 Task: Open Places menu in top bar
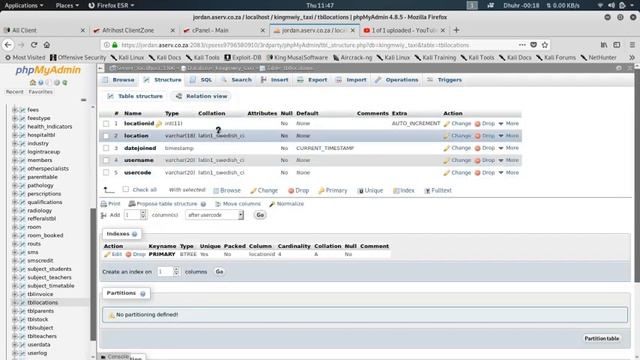tap(67, 5)
